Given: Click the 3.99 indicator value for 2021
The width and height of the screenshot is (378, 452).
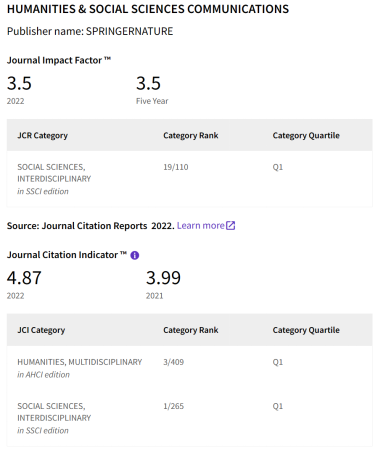Looking at the screenshot, I should 163,278.
